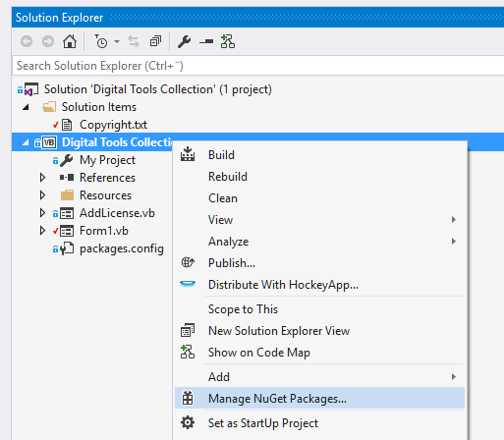Choose Clean from the context menu
The image size is (504, 440).
319,198
